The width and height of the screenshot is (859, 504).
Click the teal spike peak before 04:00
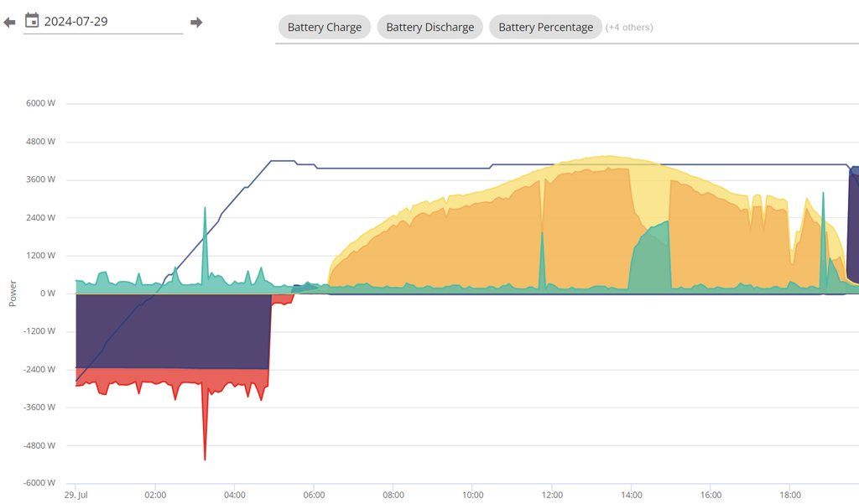(205, 210)
